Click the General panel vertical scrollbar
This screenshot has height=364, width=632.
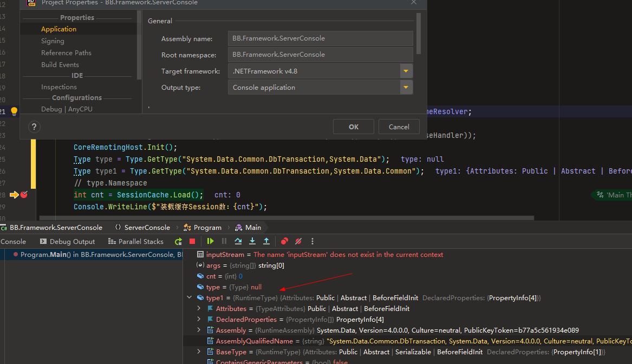click(419, 34)
